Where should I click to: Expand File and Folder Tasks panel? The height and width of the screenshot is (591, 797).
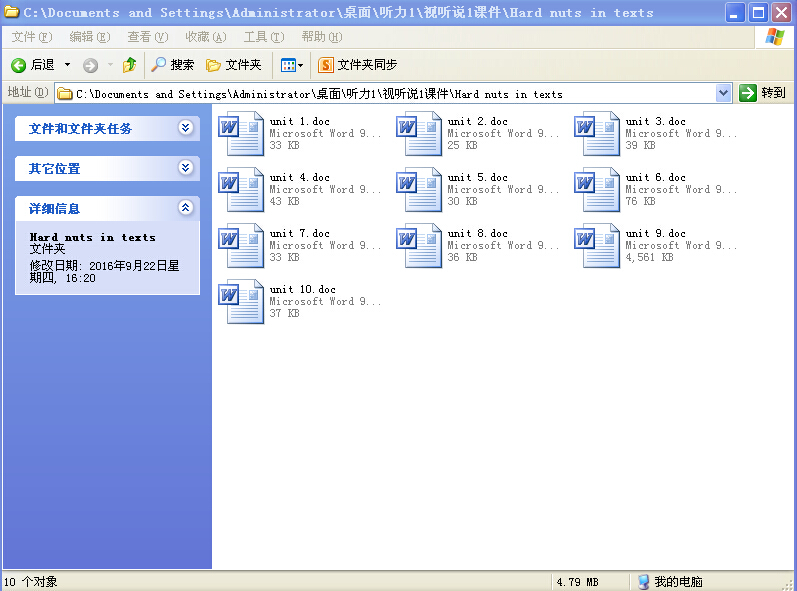(x=185, y=128)
